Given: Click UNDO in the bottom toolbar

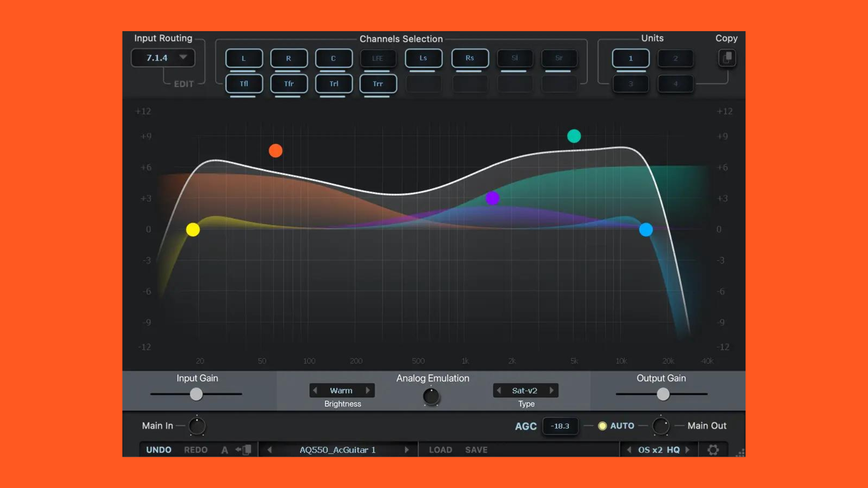Looking at the screenshot, I should click(159, 450).
